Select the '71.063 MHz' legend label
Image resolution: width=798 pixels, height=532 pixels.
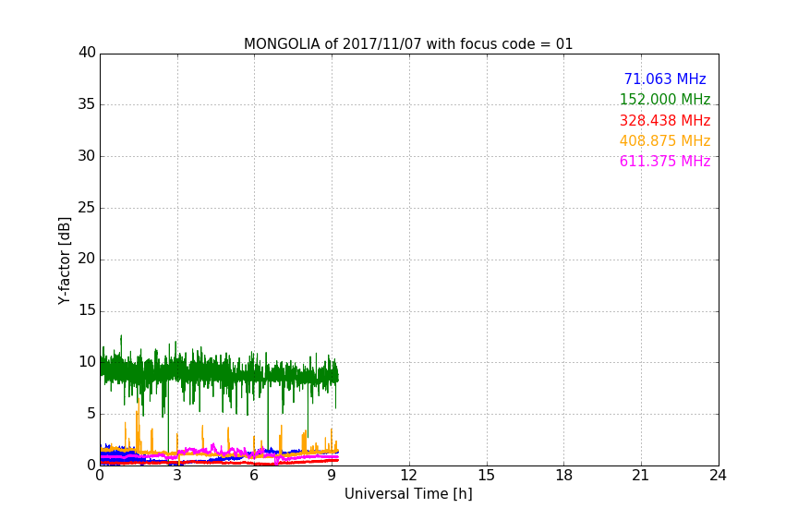(665, 79)
